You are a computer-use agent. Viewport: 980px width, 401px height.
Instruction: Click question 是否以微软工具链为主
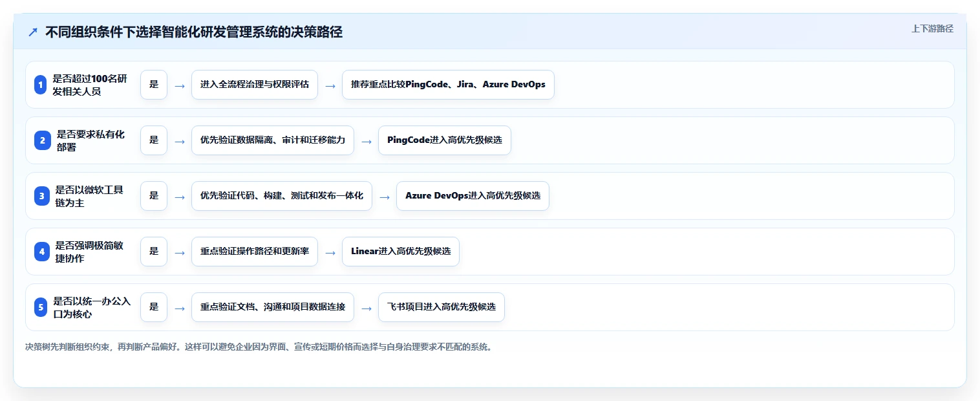89,196
